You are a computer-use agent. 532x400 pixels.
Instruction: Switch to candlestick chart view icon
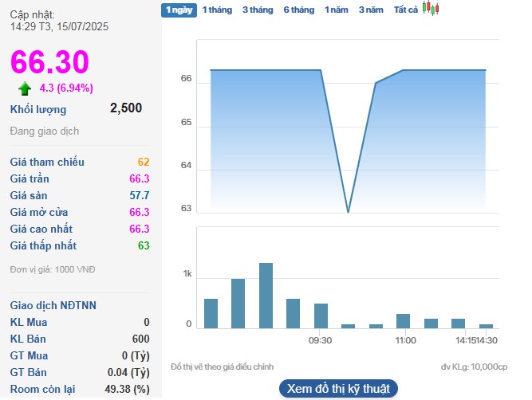click(x=431, y=9)
